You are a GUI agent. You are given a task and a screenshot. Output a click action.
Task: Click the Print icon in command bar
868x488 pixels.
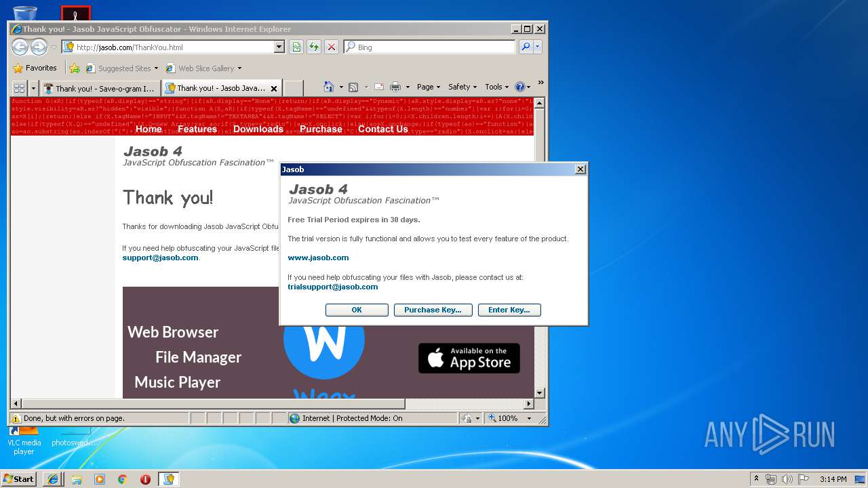395,87
